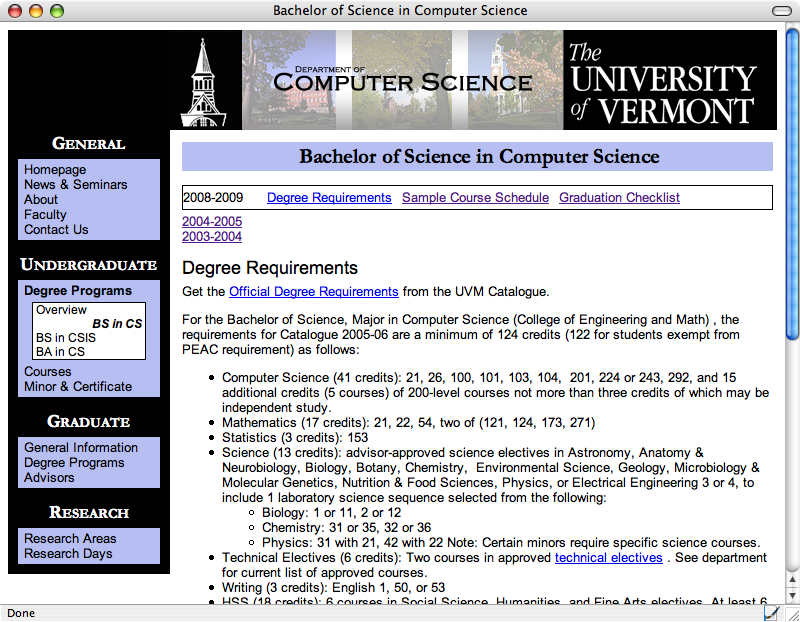Click the 'Done' status bar text

(21, 613)
